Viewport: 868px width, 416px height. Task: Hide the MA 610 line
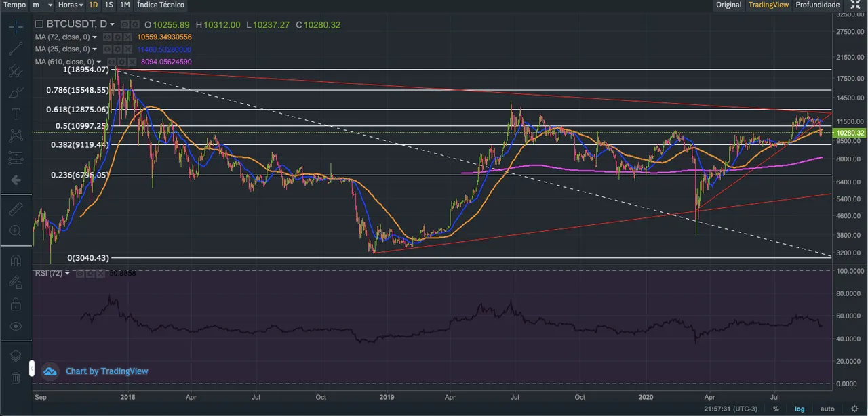tap(113, 62)
